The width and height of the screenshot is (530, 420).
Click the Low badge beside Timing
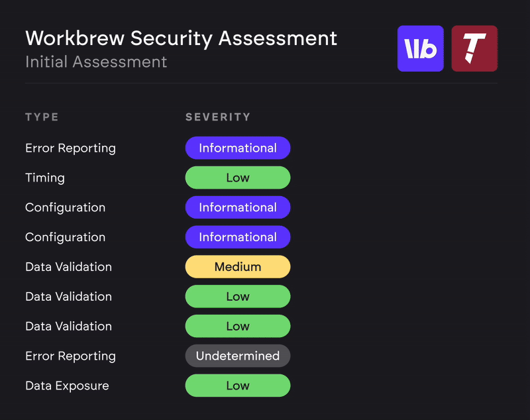[x=238, y=178]
